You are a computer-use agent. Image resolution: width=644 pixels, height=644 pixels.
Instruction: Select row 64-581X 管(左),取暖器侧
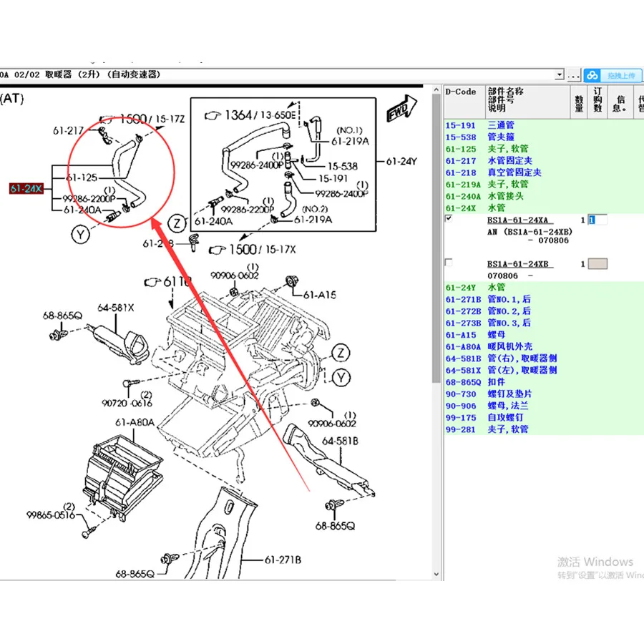point(544,371)
